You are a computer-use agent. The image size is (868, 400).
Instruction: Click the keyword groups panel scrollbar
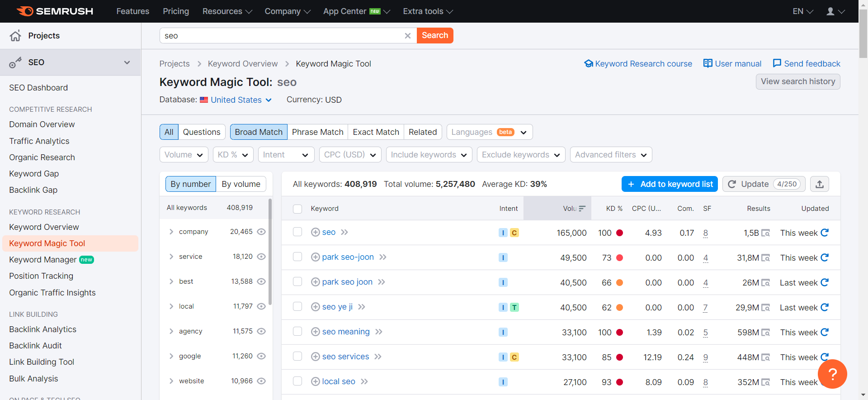270,252
